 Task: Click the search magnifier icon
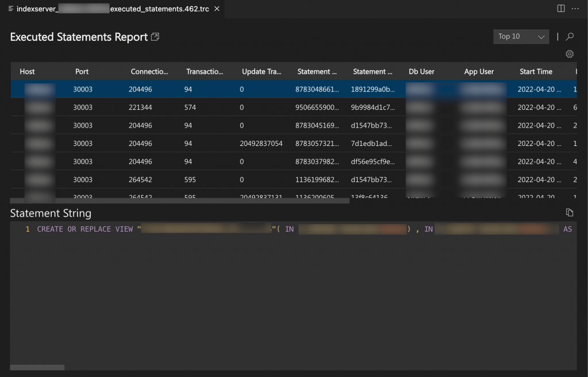[x=570, y=36]
